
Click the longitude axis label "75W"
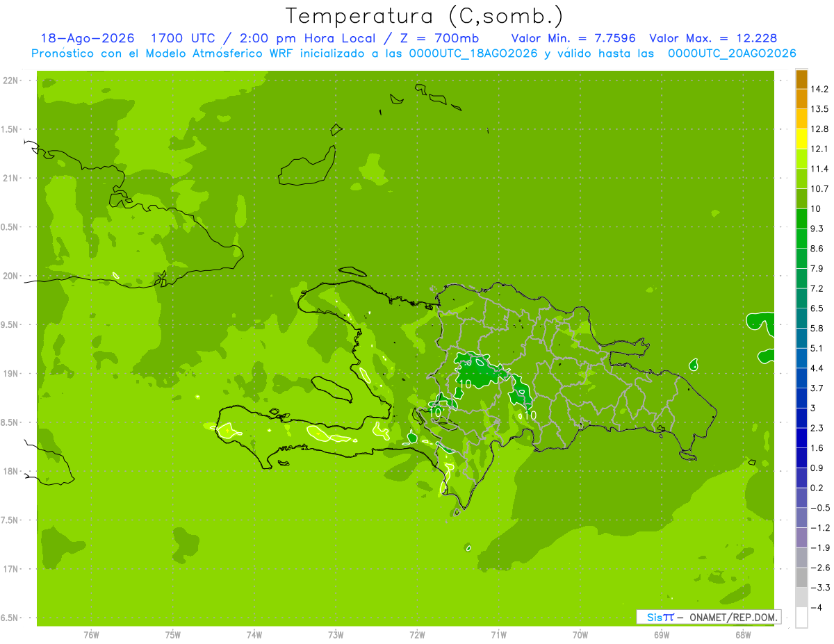coord(173,634)
